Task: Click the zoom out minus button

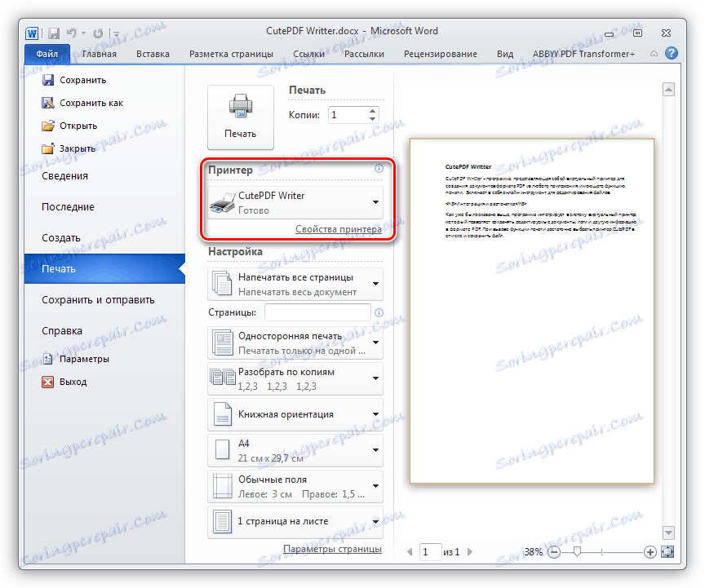Action: coord(554,551)
